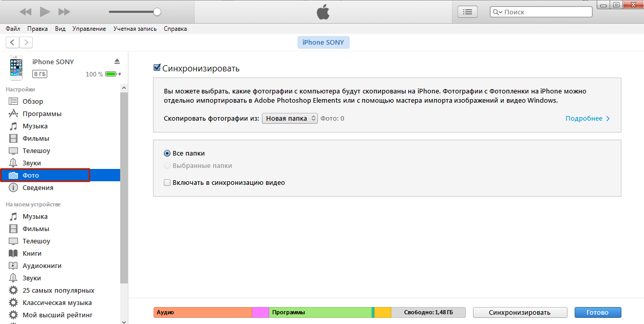Image resolution: width=644 pixels, height=324 pixels.
Task: Enable Включать в синхронизацию видео checkbox
Action: [167, 182]
